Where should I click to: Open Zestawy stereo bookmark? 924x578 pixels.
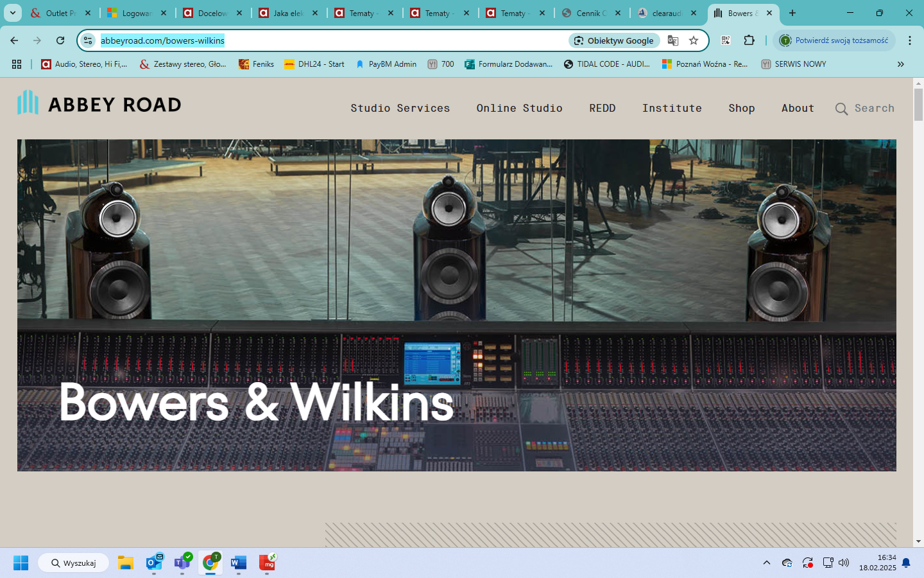point(184,64)
